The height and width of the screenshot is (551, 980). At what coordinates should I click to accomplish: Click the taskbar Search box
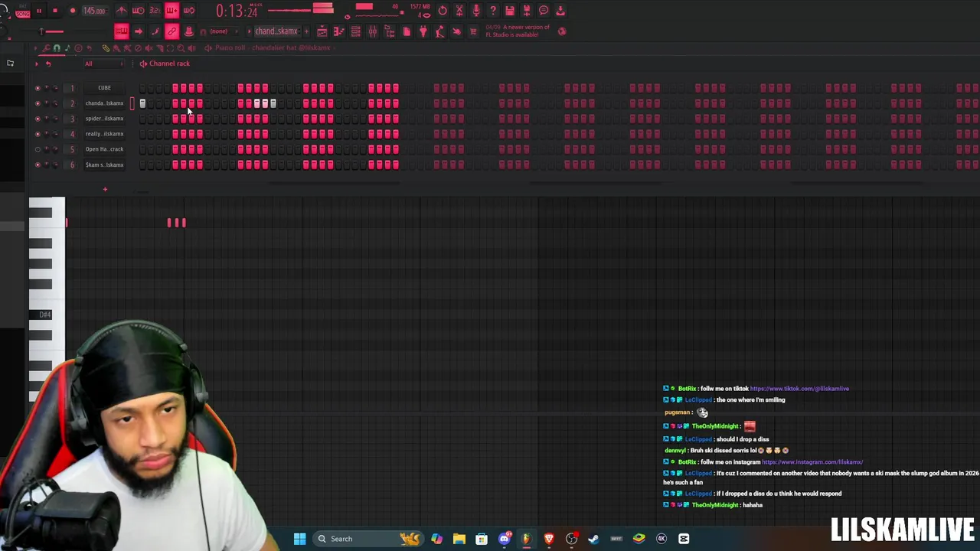370,539
